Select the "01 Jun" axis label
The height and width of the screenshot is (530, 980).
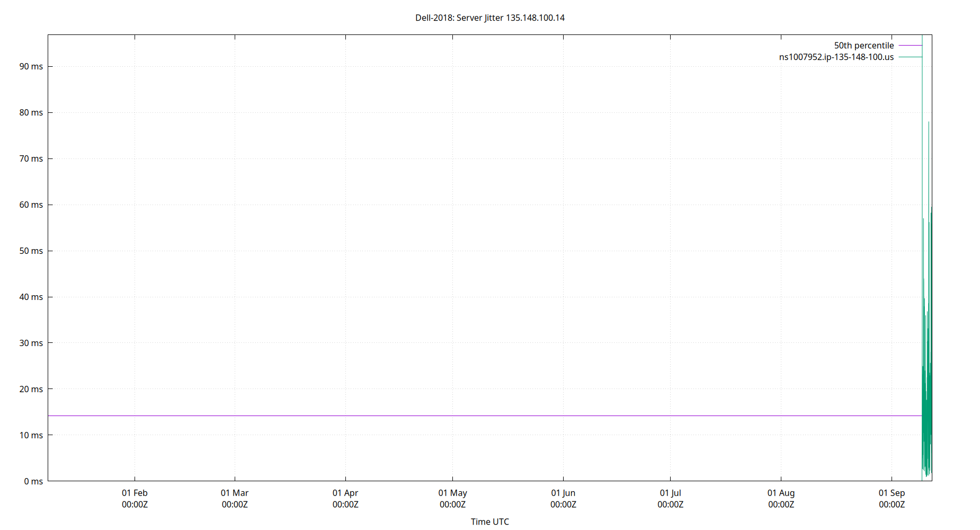click(x=563, y=493)
